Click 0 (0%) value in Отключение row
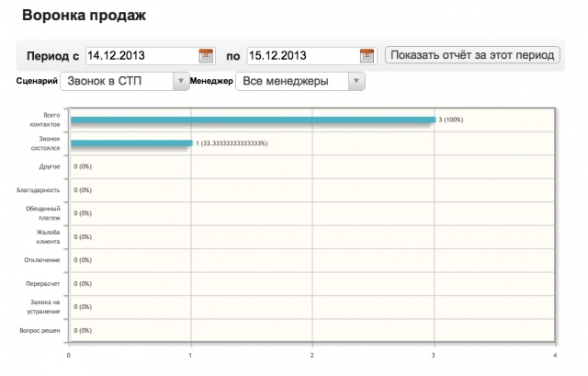Screen dimensions: 588x376 [x=83, y=260]
